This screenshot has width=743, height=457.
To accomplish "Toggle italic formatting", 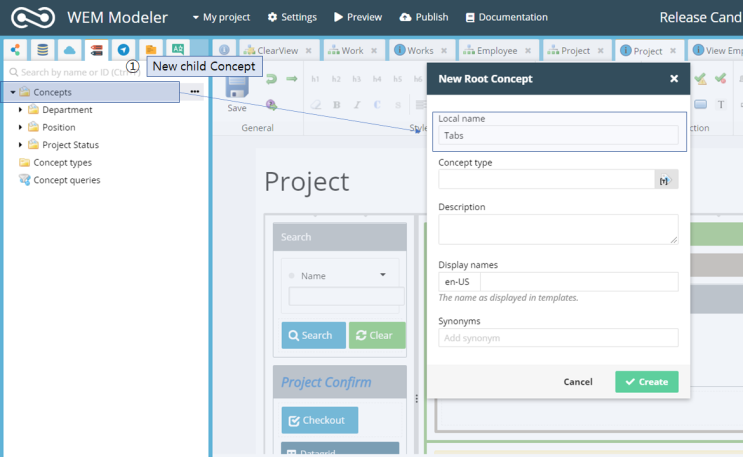I will coord(357,105).
